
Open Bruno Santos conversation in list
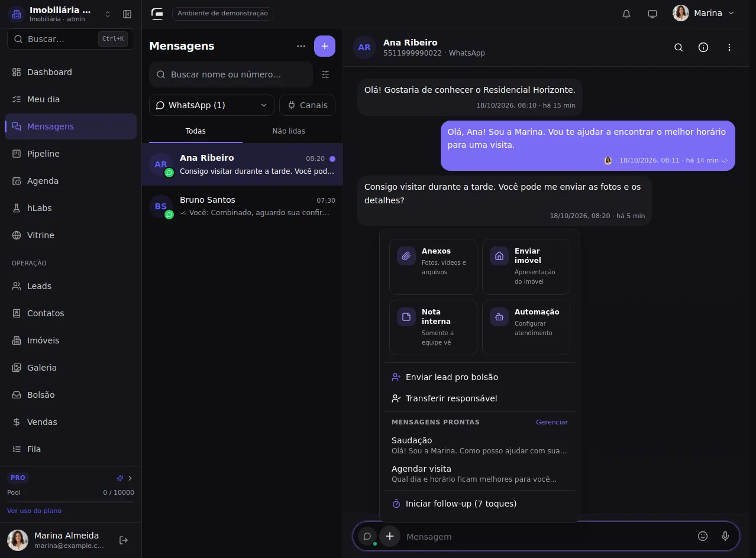pos(242,206)
